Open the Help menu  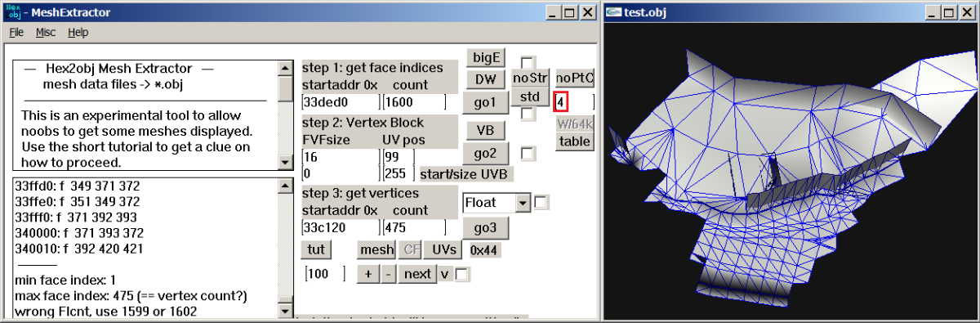[78, 33]
